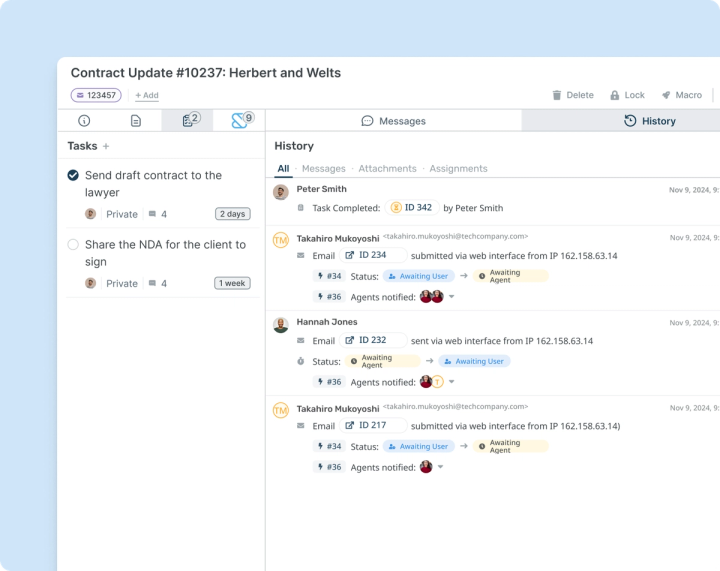Select the tasks clipboard icon tab
The height and width of the screenshot is (571, 720).
(x=187, y=121)
